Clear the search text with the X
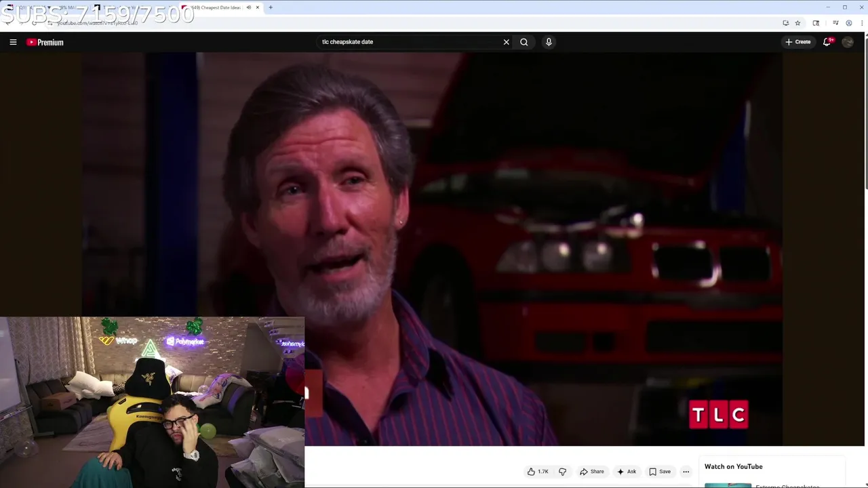This screenshot has height=488, width=868. (506, 42)
